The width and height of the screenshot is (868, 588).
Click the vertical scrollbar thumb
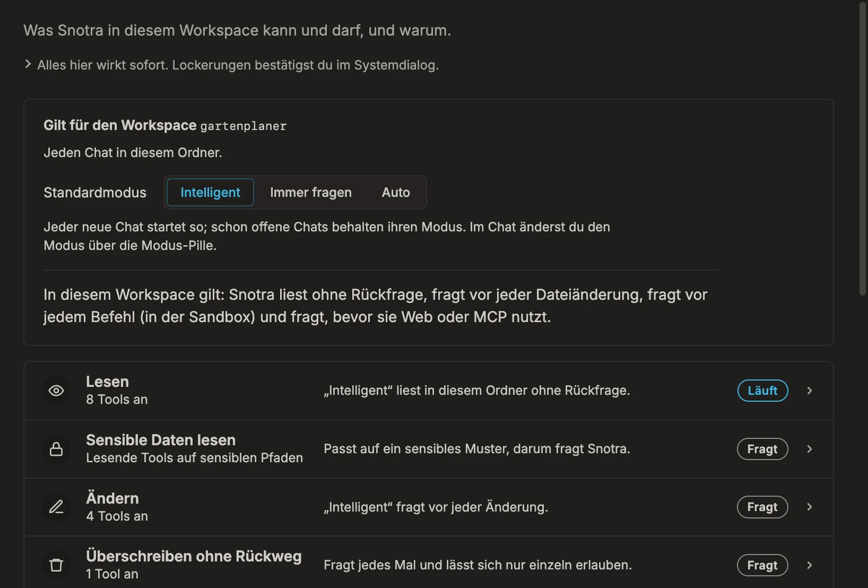point(863,149)
